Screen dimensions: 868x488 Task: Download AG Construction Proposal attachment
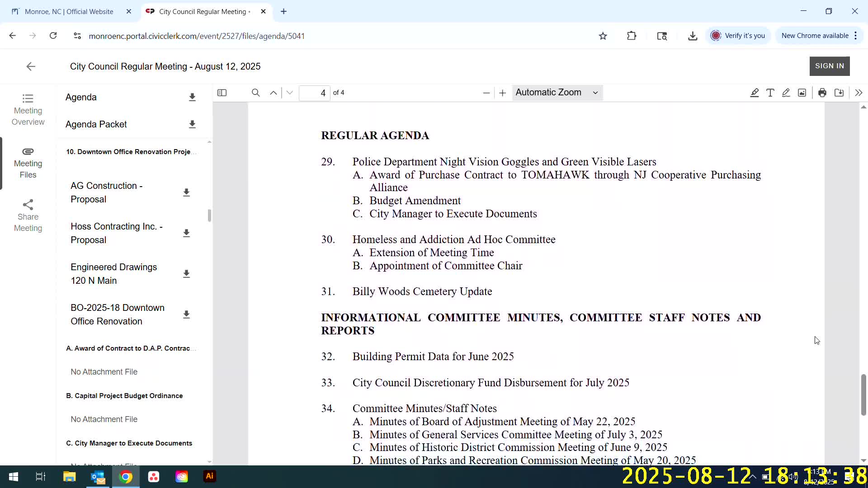point(186,192)
